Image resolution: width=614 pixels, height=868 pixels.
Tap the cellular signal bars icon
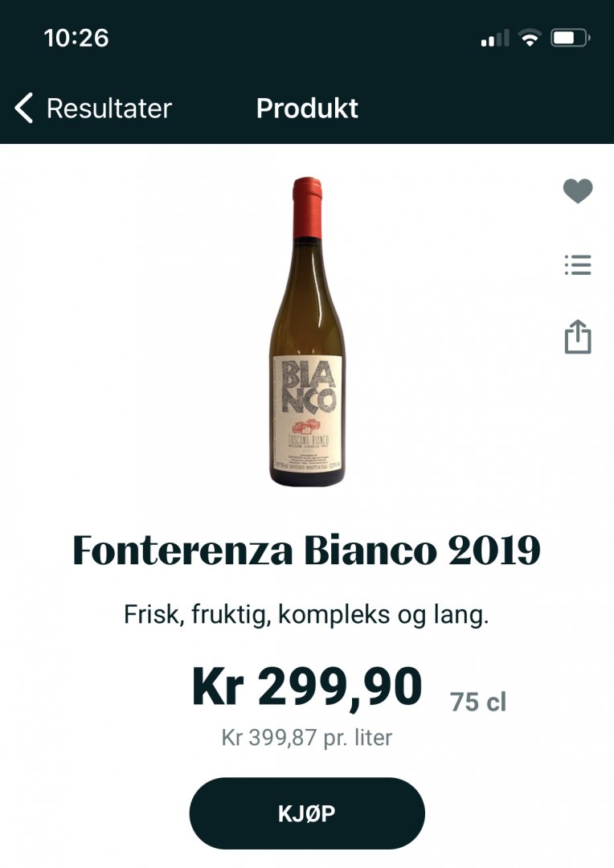coord(495,39)
